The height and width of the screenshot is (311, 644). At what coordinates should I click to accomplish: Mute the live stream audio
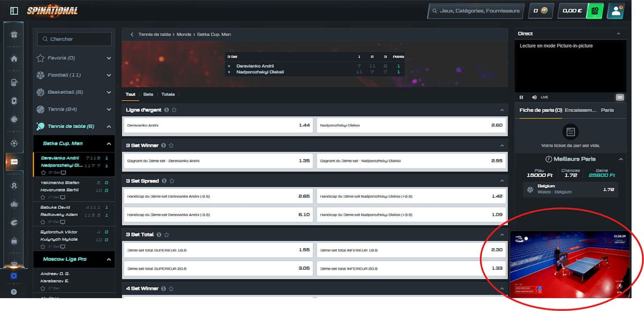(x=534, y=97)
